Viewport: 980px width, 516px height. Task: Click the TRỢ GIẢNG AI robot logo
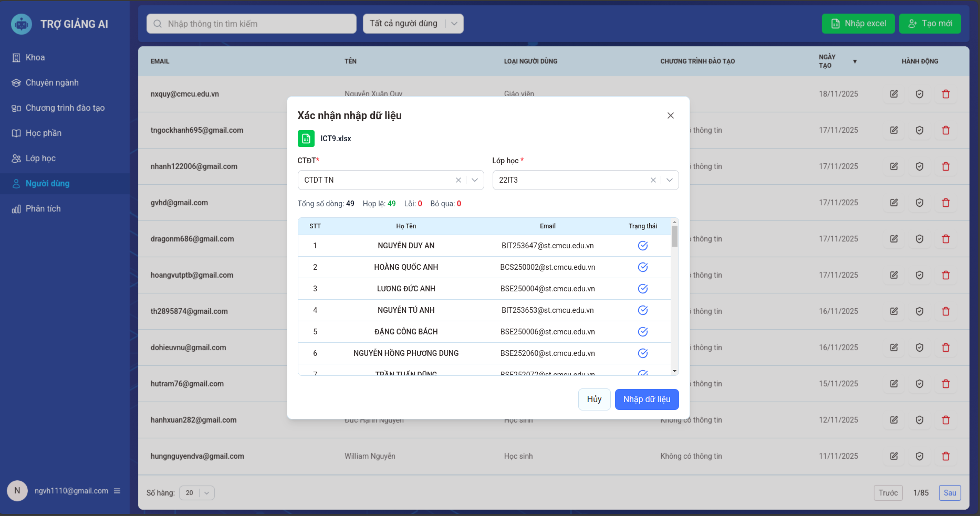(22, 24)
